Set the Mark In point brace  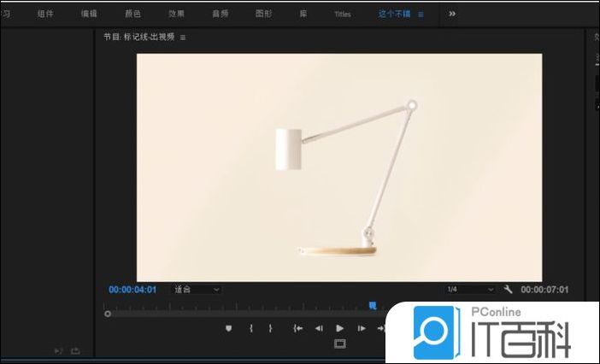tap(251, 328)
